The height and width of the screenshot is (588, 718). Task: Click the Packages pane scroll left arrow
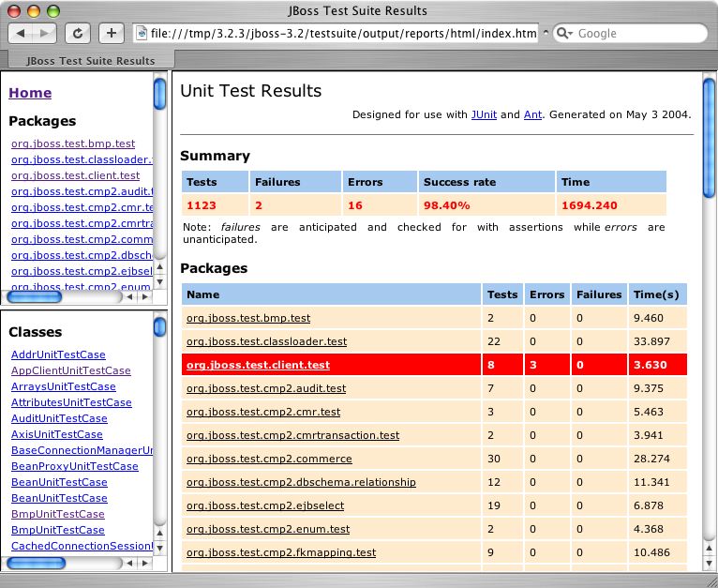[130, 296]
